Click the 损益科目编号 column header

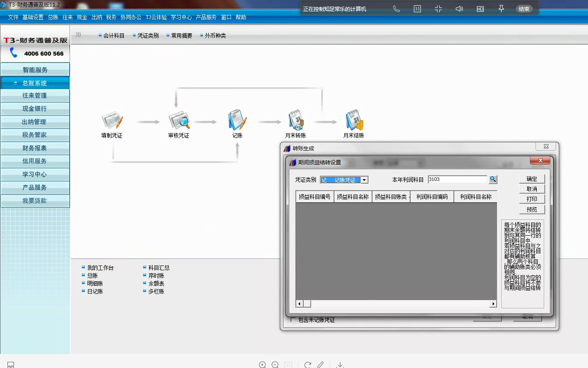[315, 197]
